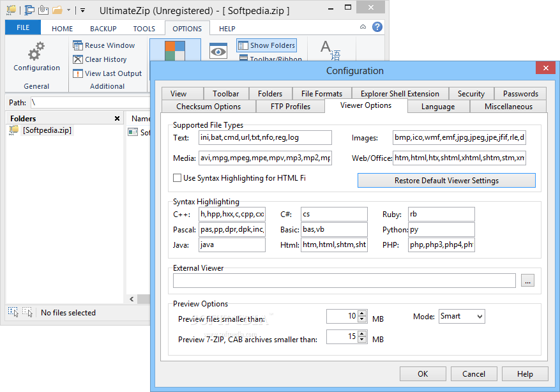Click the Web/Office file types field
This screenshot has height=392, width=560.
[459, 158]
